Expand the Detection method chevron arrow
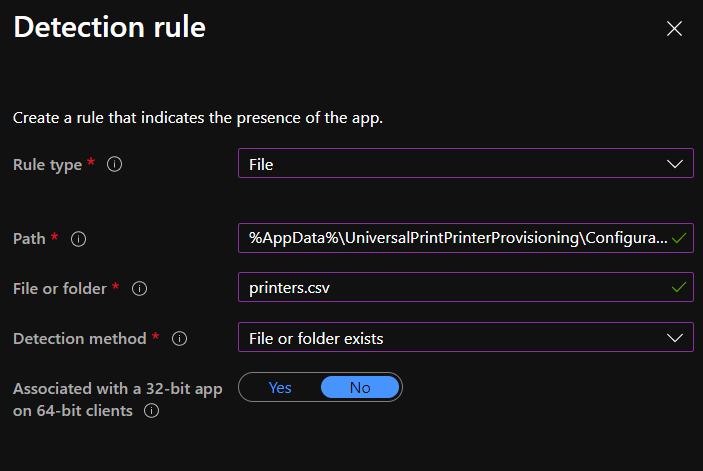 point(674,339)
